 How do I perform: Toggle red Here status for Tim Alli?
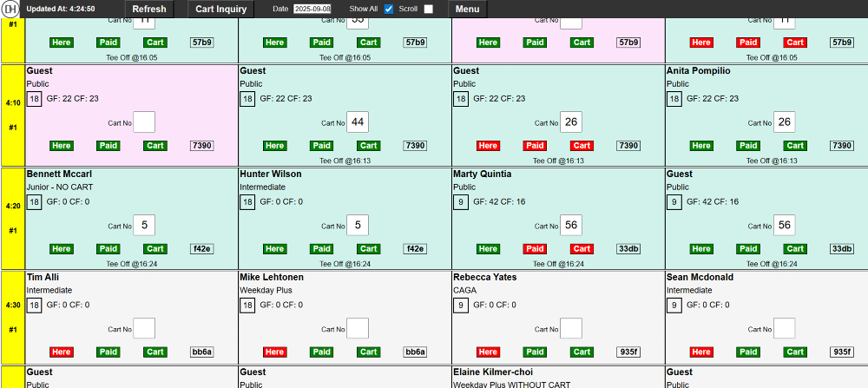[x=61, y=352]
